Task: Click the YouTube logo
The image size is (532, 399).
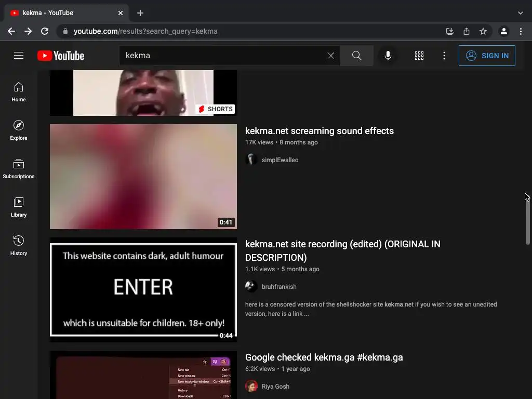Action: [61, 56]
